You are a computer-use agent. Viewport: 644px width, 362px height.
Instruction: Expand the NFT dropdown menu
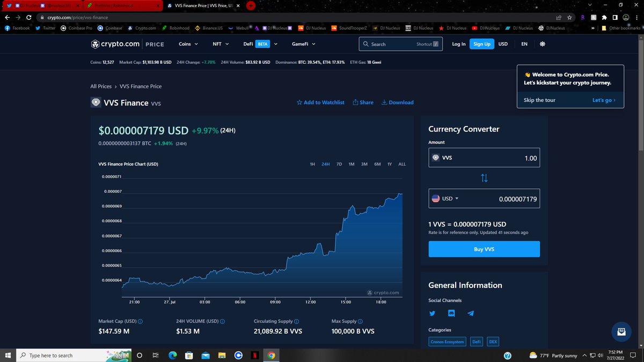click(221, 44)
